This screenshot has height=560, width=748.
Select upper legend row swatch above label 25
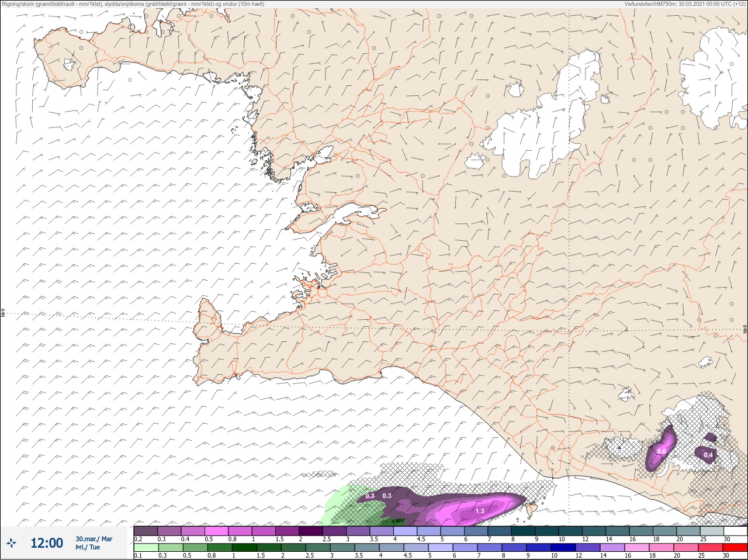(712, 531)
